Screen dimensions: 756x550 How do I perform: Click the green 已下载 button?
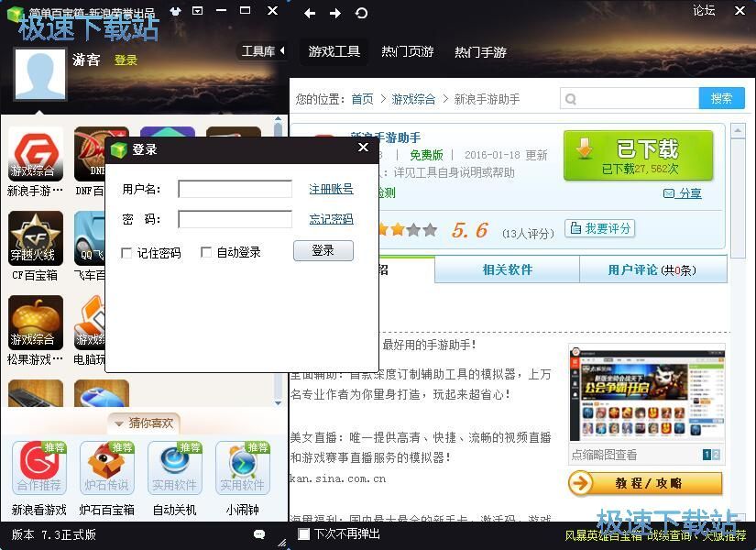coord(639,155)
